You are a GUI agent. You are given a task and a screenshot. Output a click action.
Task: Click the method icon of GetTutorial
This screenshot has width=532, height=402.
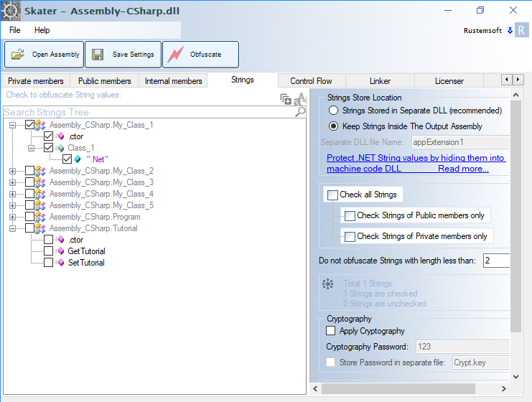coord(60,251)
